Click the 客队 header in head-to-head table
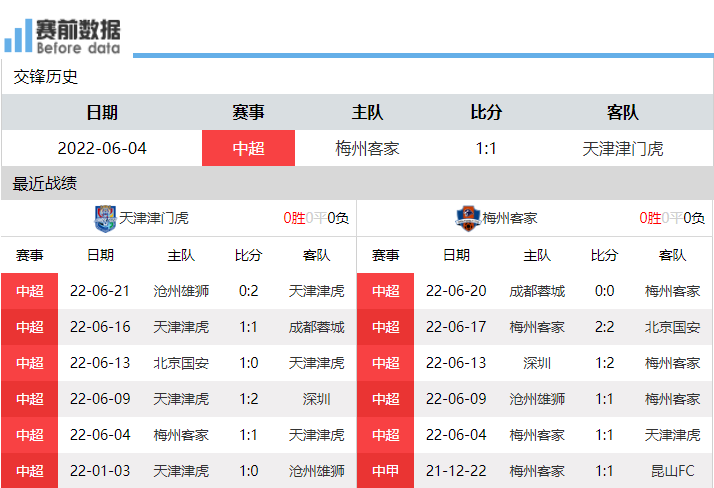This screenshot has width=714, height=488. (x=622, y=112)
